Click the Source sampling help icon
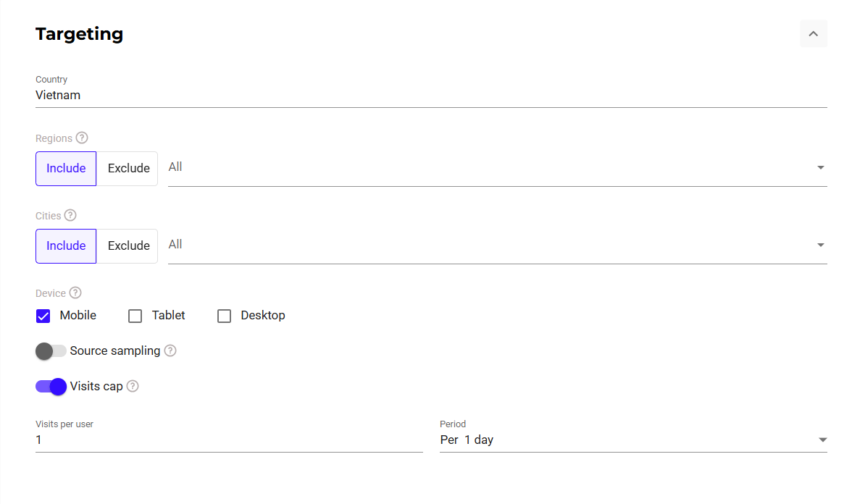This screenshot has width=852, height=504. [170, 350]
